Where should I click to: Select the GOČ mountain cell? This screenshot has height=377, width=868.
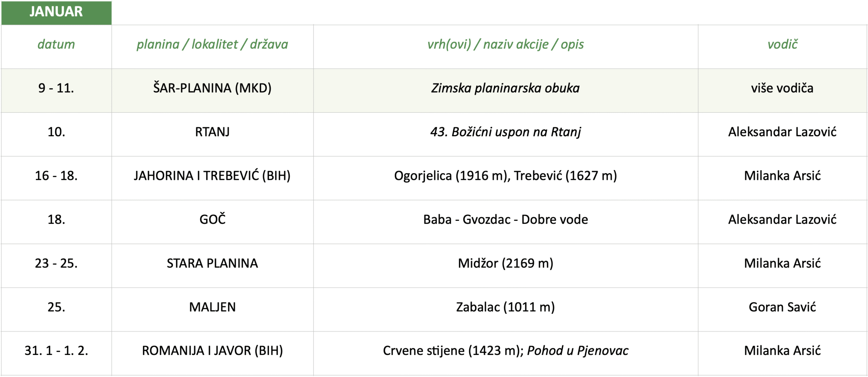point(212,220)
